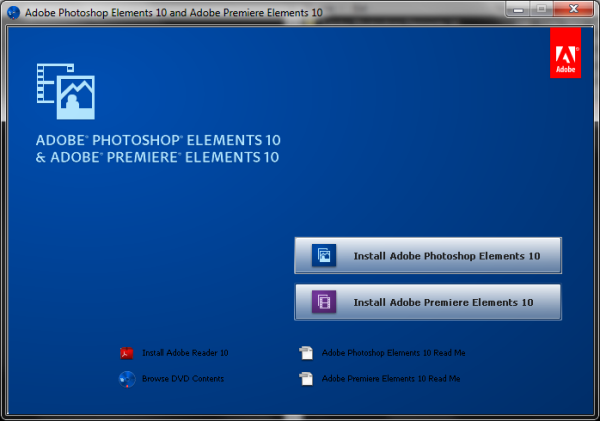Click the Photoshop Elements Read Me document icon
600x421 pixels.
(304, 353)
